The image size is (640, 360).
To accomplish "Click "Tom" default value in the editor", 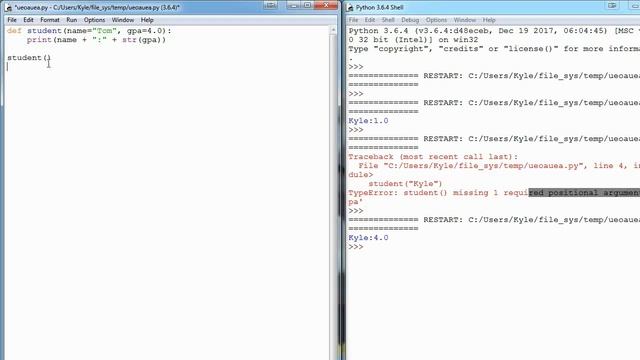I will tap(104, 31).
